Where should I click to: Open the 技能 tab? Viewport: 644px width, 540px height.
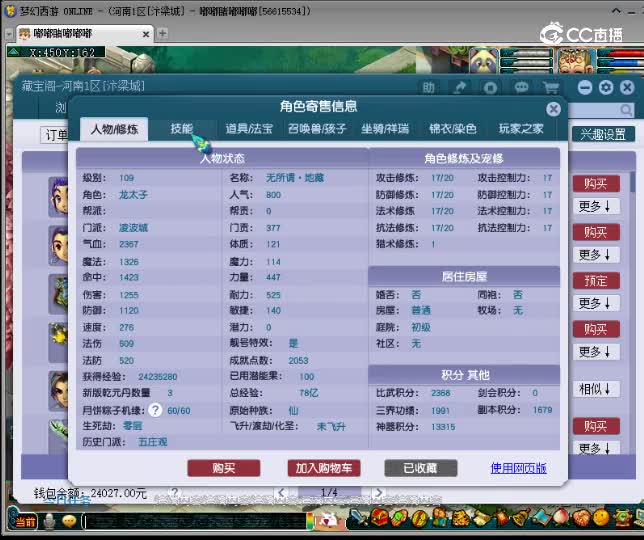click(x=182, y=129)
